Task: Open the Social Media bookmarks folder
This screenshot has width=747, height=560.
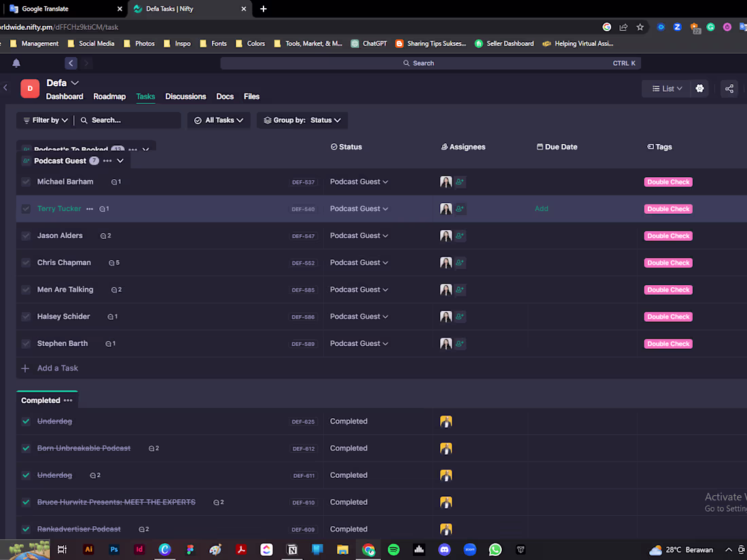Action: click(x=91, y=43)
